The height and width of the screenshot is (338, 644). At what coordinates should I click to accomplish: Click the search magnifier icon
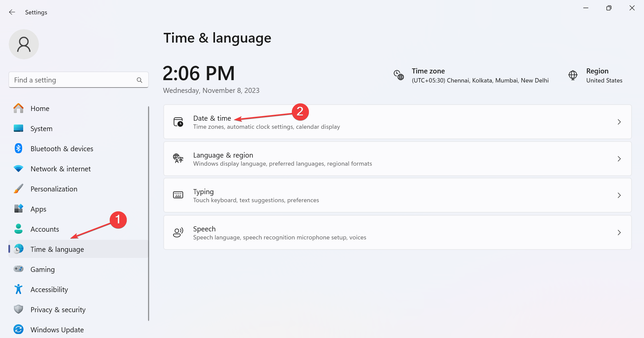(x=140, y=80)
